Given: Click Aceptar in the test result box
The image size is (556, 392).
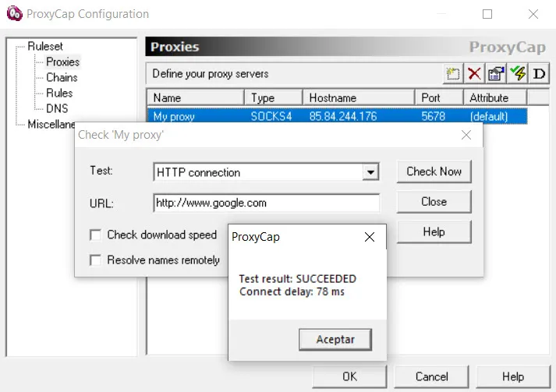Looking at the screenshot, I should pos(335,340).
